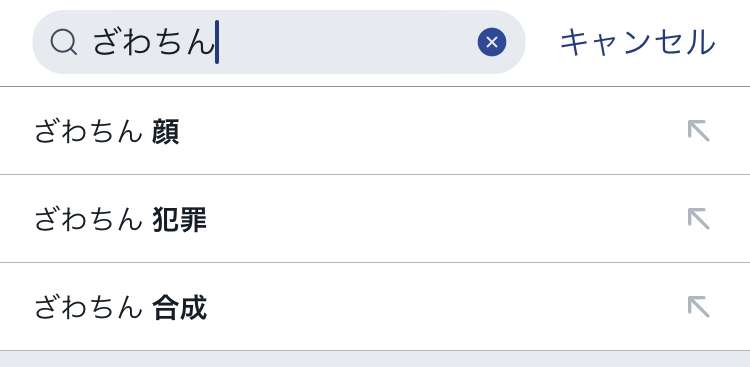Fill the query using the 顔 row arrow

pyautogui.click(x=698, y=131)
